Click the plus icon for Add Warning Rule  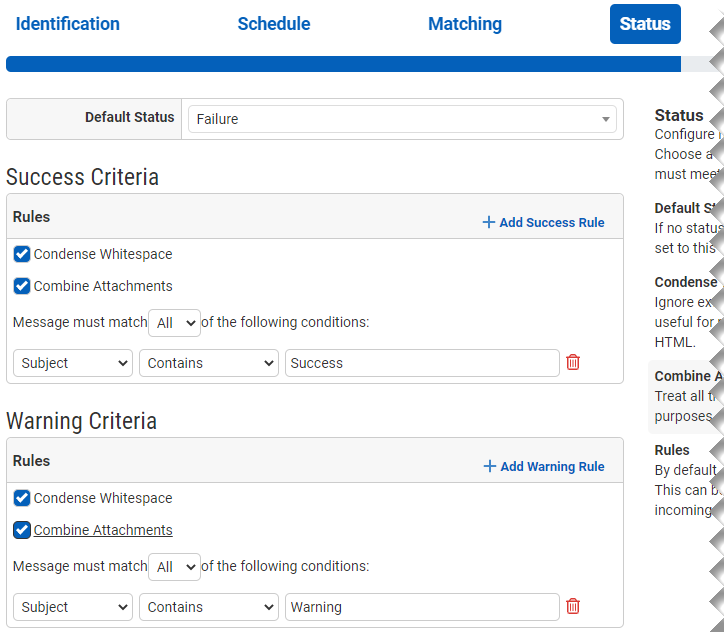pyautogui.click(x=489, y=466)
